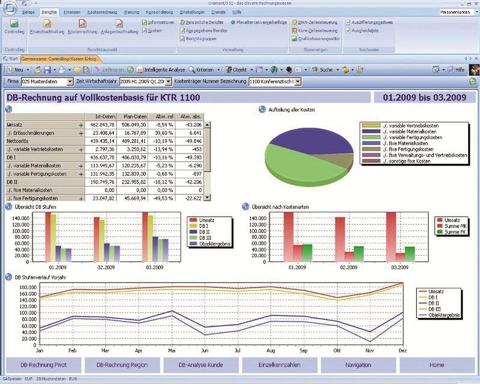480x384 pixels.
Task: Click the Einzelkennzahlen button
Action: [x=279, y=365]
